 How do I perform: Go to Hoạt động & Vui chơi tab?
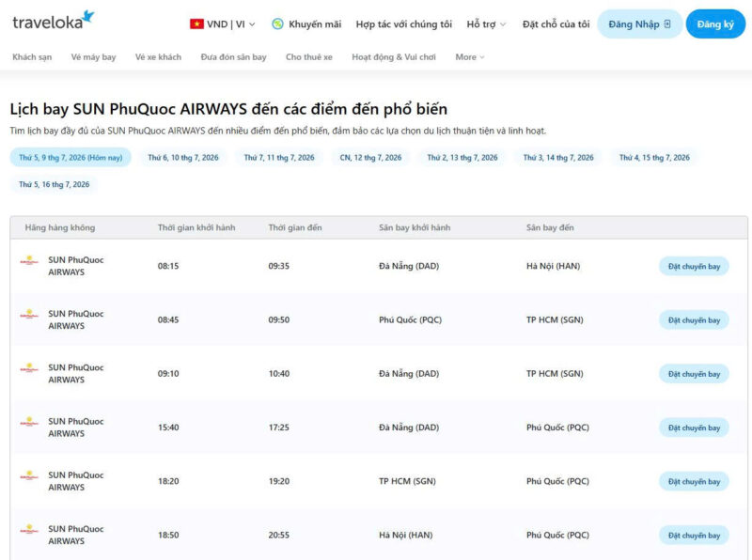394,57
